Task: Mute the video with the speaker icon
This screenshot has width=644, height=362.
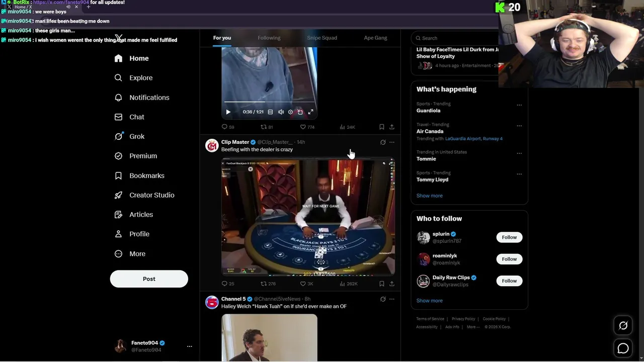Action: [x=281, y=112]
